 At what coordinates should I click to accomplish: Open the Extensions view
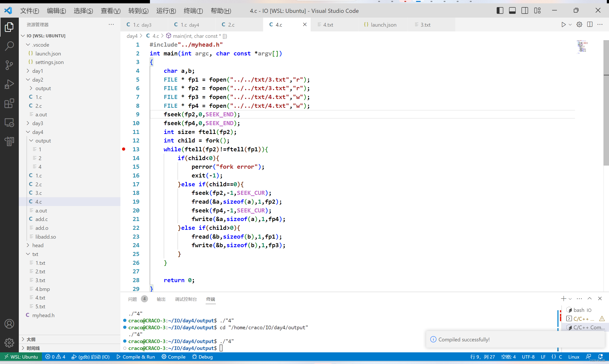9,103
